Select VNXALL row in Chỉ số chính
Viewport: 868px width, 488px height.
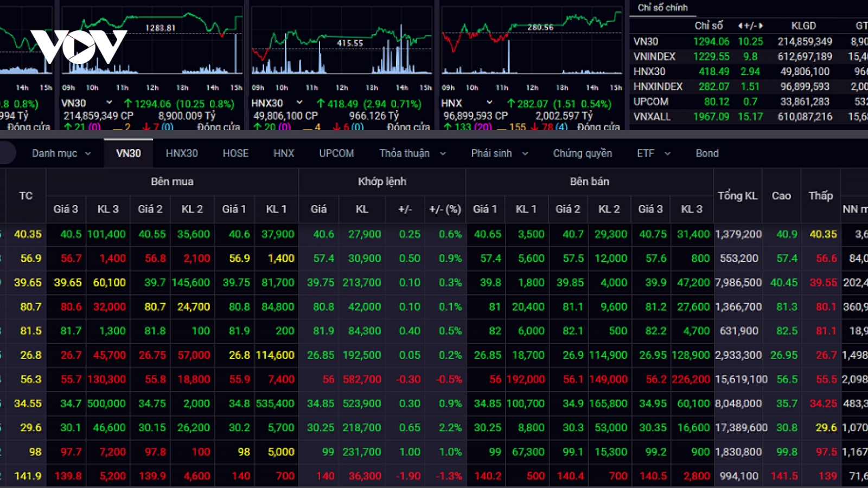coord(749,117)
